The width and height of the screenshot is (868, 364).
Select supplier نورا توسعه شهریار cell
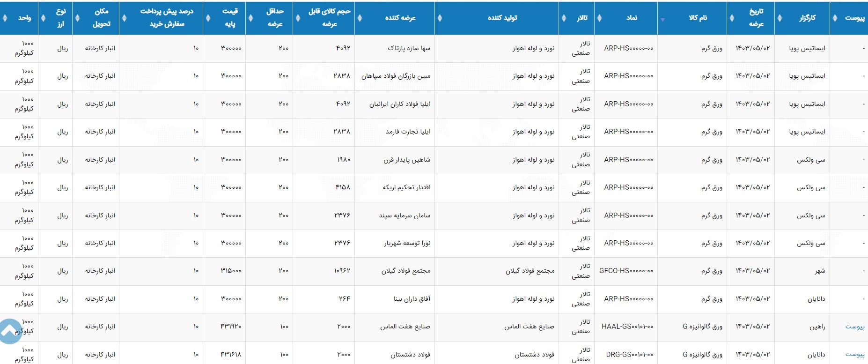pyautogui.click(x=407, y=243)
